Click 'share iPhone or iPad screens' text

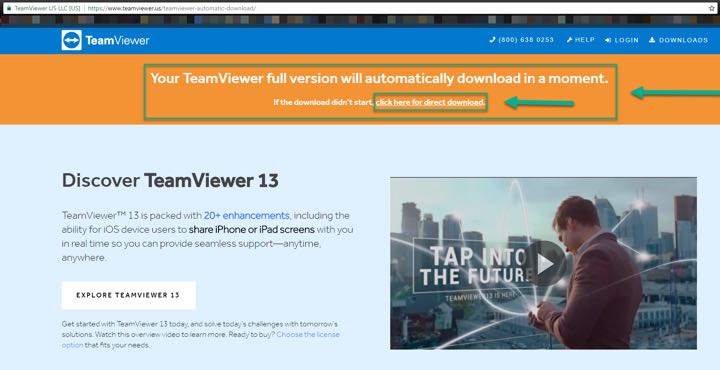click(x=252, y=230)
